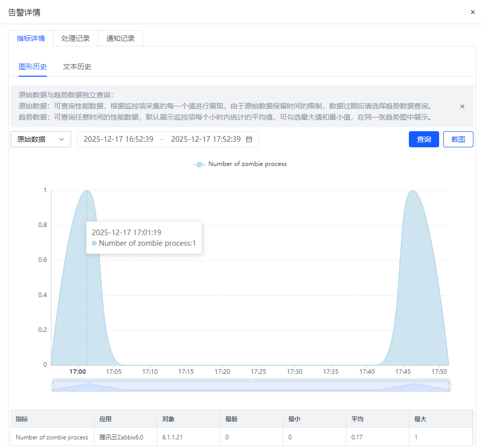
Task: Click the 17:25 x-axis label
Action: point(258,372)
